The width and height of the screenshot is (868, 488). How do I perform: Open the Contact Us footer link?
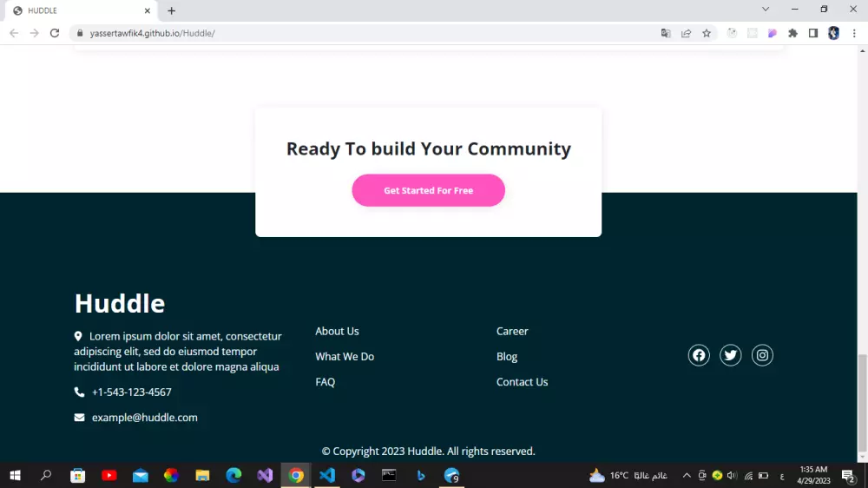tap(522, 382)
